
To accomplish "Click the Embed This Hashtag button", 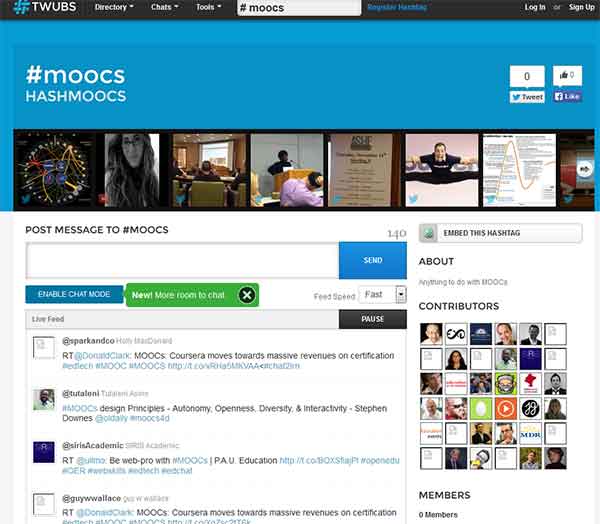I will (501, 233).
